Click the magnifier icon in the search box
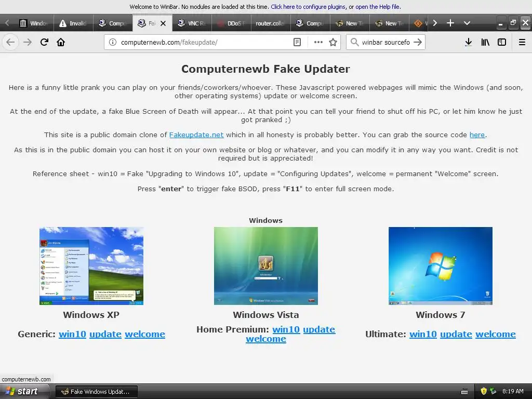 click(x=354, y=42)
